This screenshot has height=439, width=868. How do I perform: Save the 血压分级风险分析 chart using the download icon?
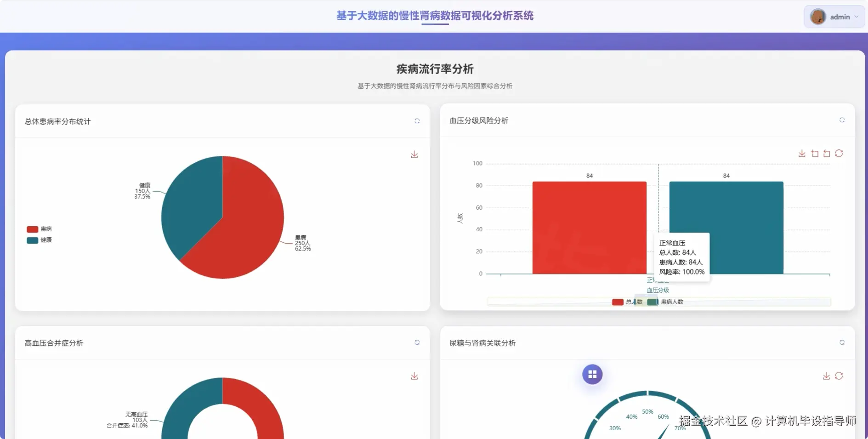(x=803, y=154)
